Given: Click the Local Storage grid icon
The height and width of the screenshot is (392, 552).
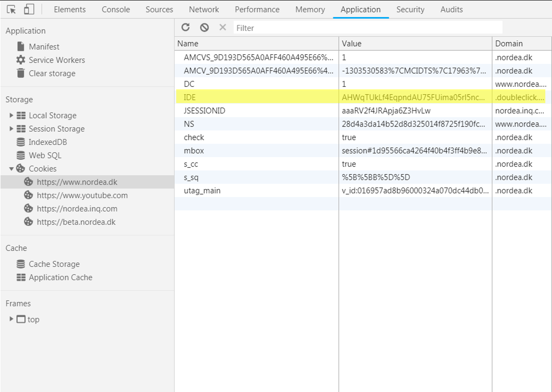Looking at the screenshot, I should (21, 115).
